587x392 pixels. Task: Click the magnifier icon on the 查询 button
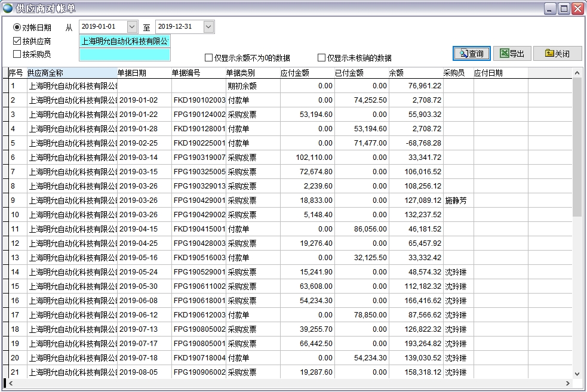[x=462, y=53]
